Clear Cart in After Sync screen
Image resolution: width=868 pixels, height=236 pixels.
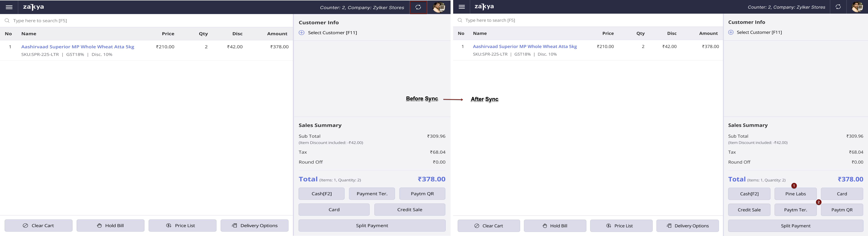pyautogui.click(x=489, y=226)
